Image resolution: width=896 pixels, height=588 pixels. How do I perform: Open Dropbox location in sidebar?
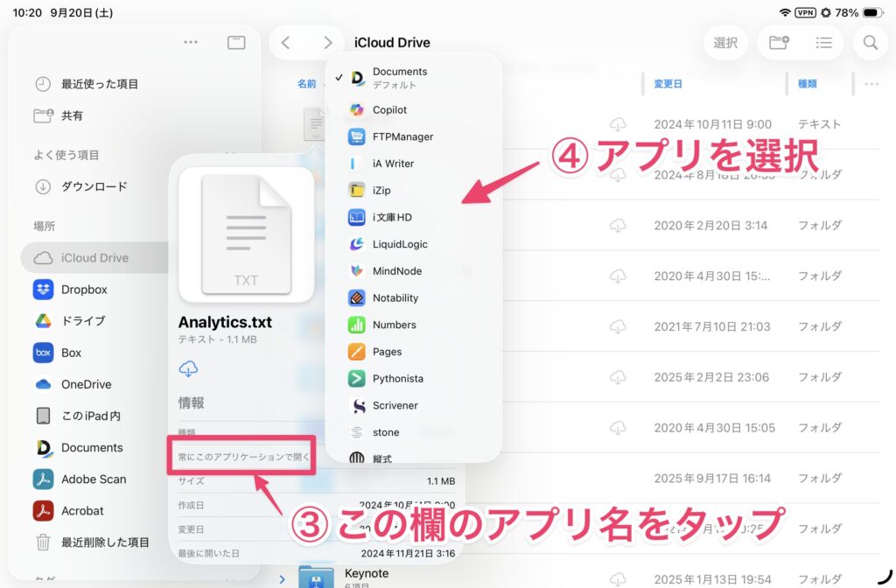70,289
